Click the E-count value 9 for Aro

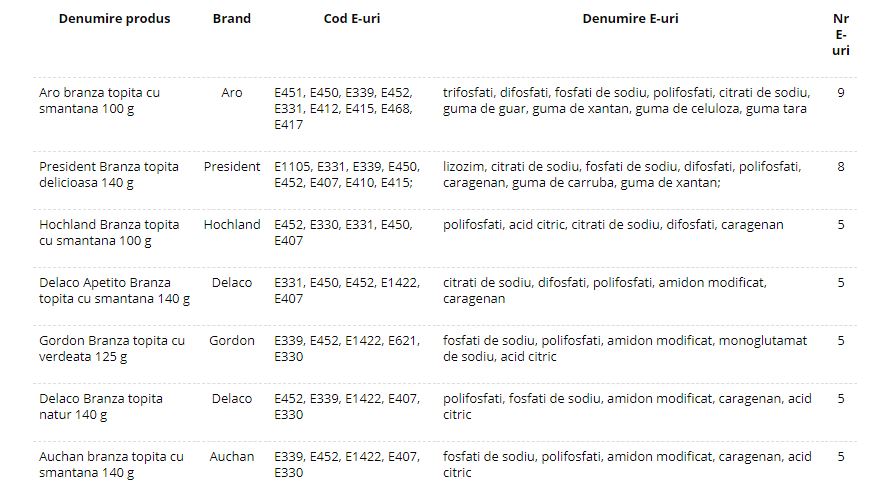[x=841, y=93]
